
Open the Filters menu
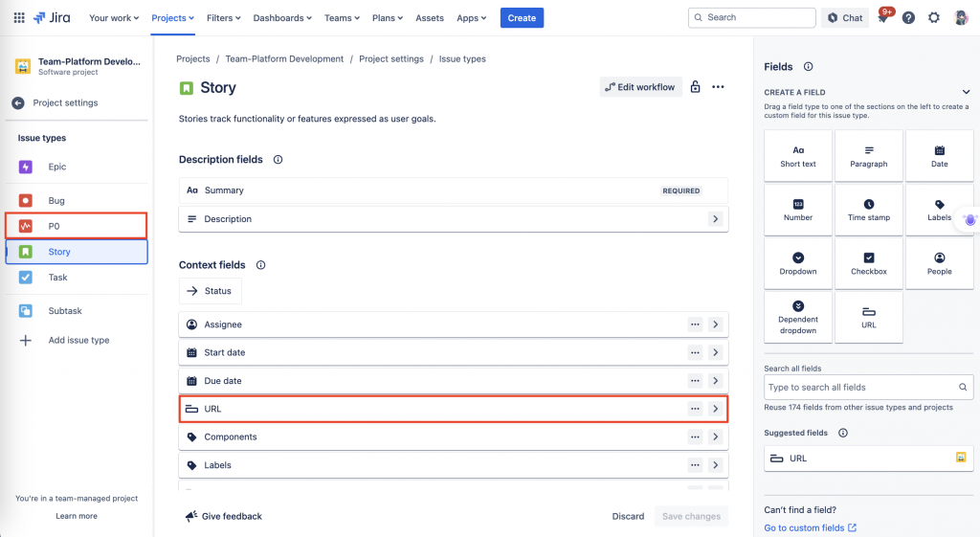pyautogui.click(x=223, y=18)
